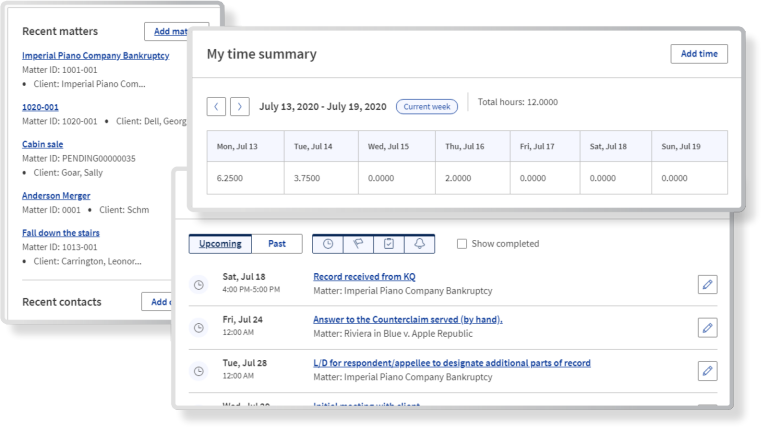Click the flag filter icon
The width and height of the screenshot is (768, 432).
(357, 244)
